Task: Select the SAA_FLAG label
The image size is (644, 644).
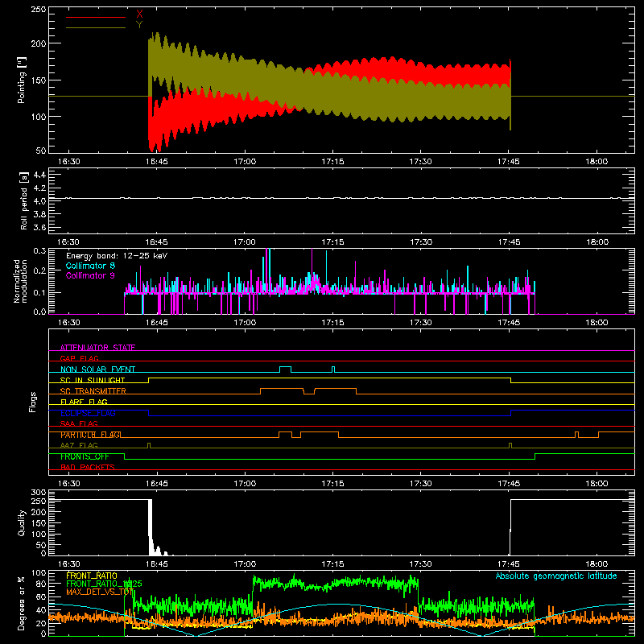Action: (79, 423)
